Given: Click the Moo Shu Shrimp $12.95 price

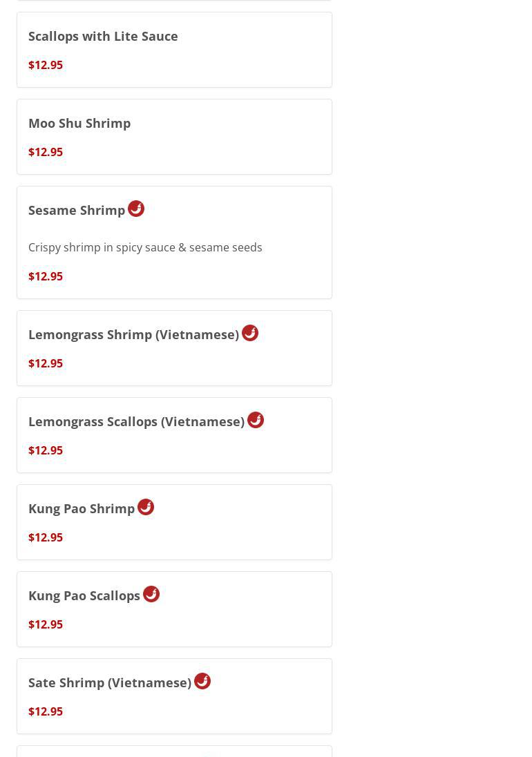Looking at the screenshot, I should pyautogui.click(x=46, y=152).
